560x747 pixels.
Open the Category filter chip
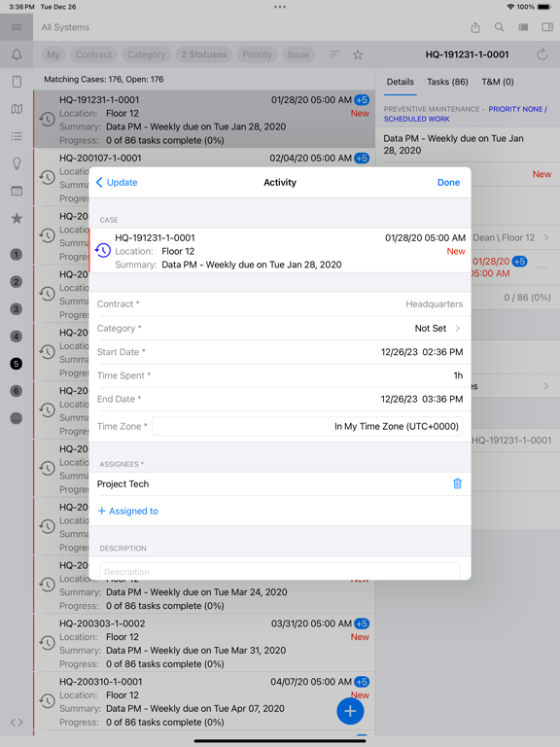(146, 54)
